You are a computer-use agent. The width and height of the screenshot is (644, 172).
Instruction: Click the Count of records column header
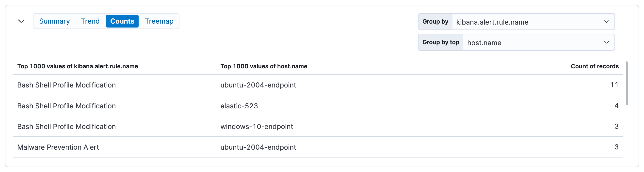[x=595, y=66]
